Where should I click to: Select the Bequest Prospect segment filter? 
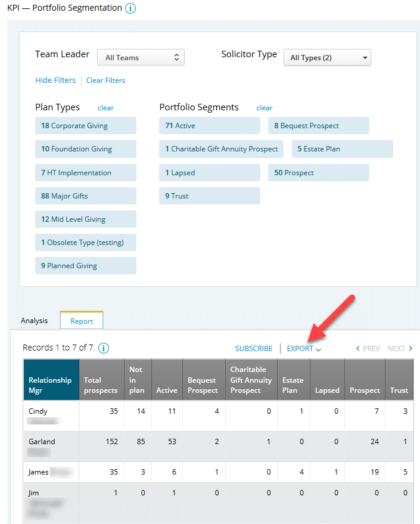pos(318,126)
